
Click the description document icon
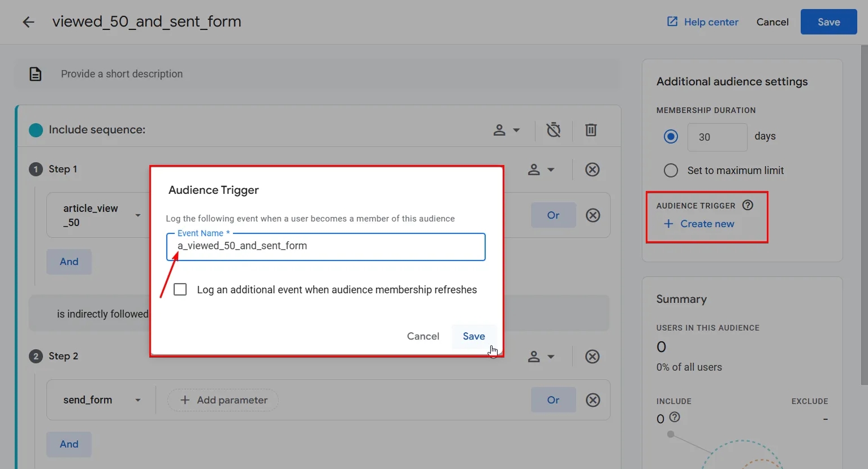point(36,74)
